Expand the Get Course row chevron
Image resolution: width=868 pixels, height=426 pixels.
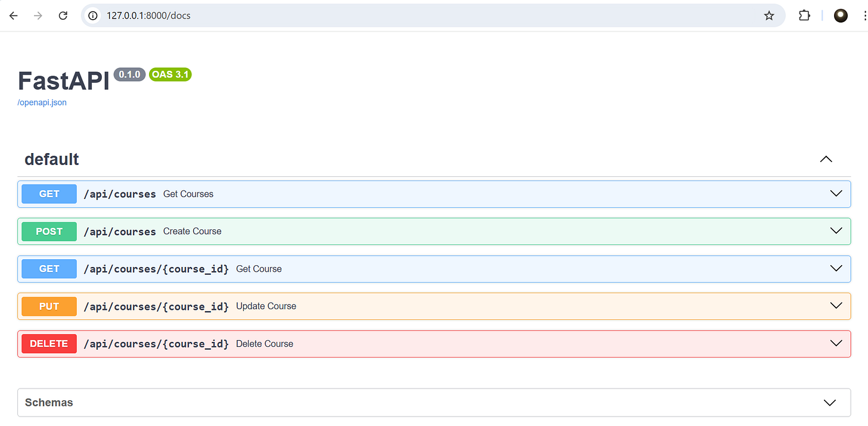(836, 269)
